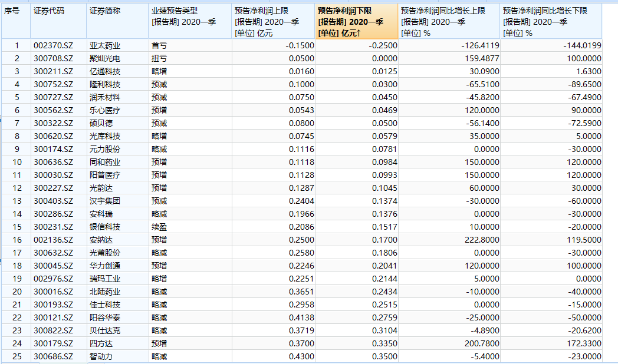
Task: Select stock code 300227.SZ
Action: pyautogui.click(x=53, y=188)
